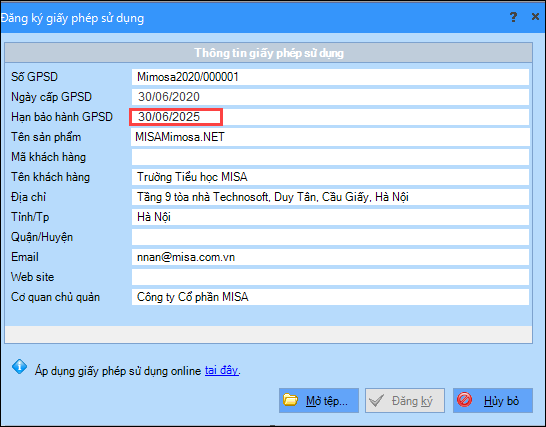Click the folder icon on Mở tệp
This screenshot has width=546, height=427.
pyautogui.click(x=290, y=400)
